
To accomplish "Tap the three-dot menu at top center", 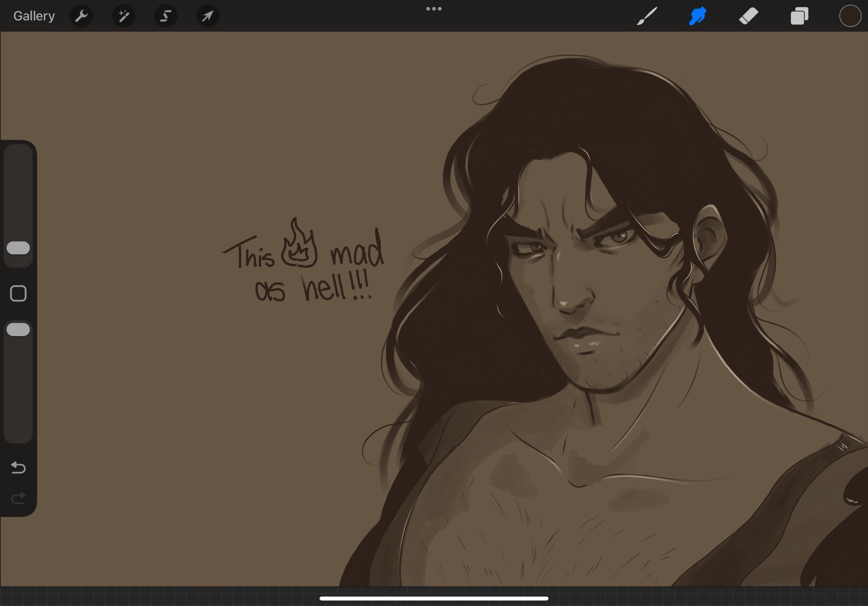I will point(434,8).
